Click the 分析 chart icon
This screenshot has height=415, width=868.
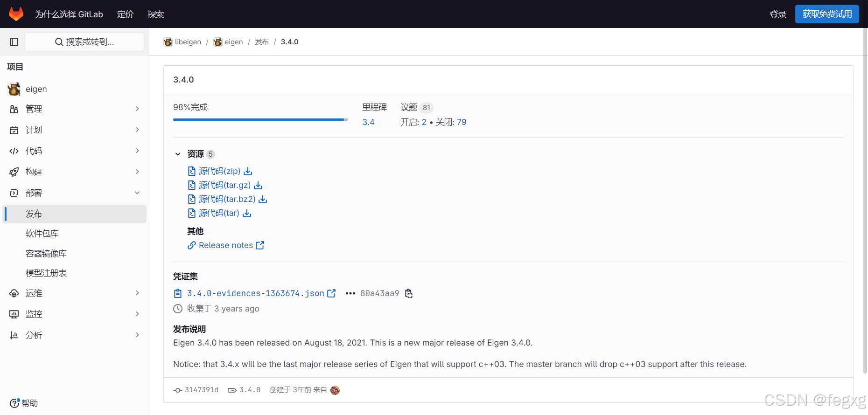[14, 335]
